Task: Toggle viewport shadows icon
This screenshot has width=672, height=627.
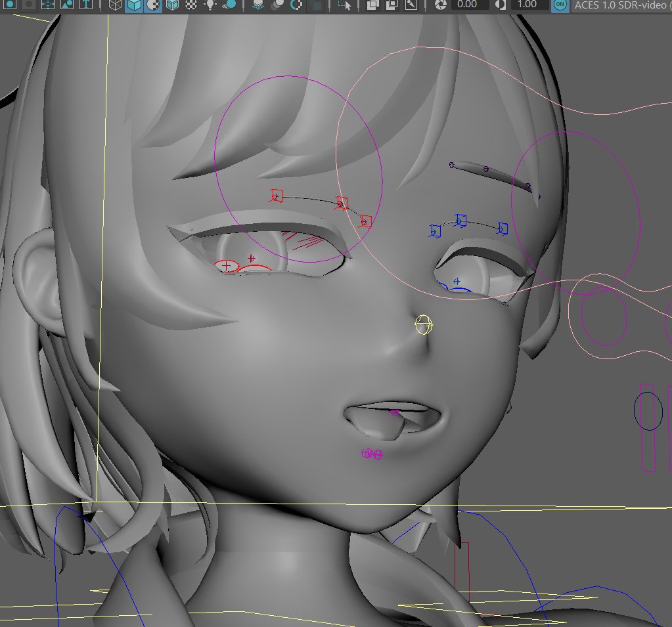Action: click(x=230, y=5)
